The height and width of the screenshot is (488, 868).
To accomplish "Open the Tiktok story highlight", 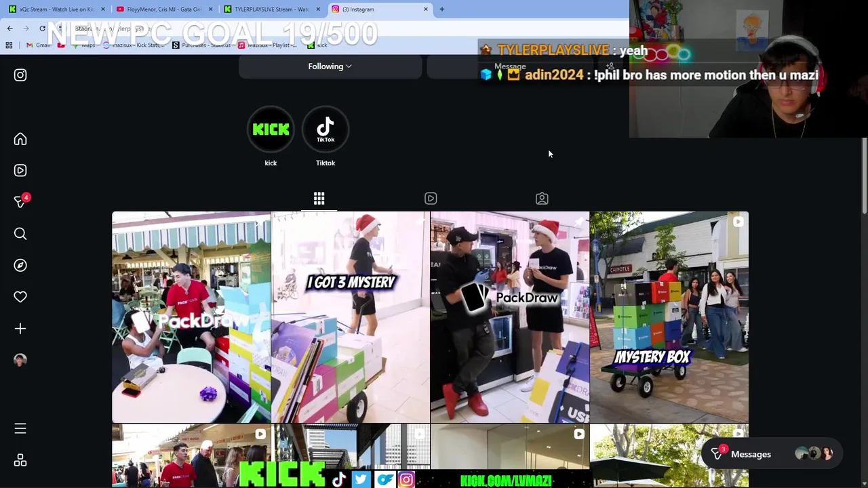I will [x=325, y=129].
